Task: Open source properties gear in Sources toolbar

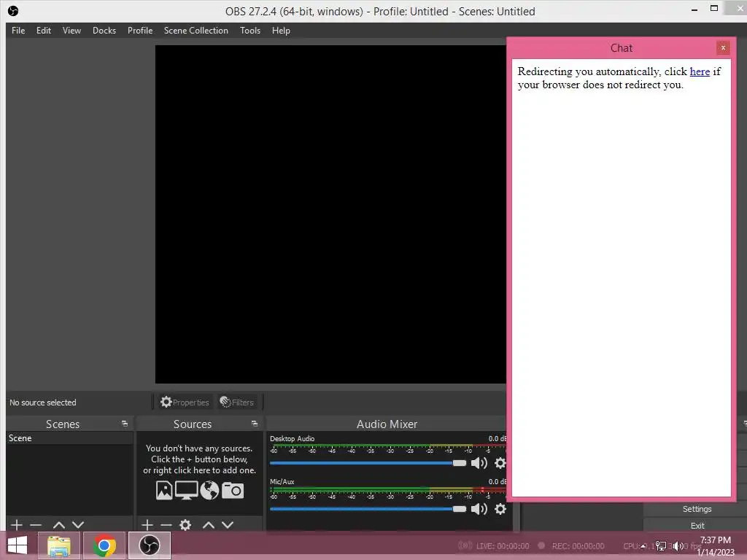Action: tap(185, 525)
